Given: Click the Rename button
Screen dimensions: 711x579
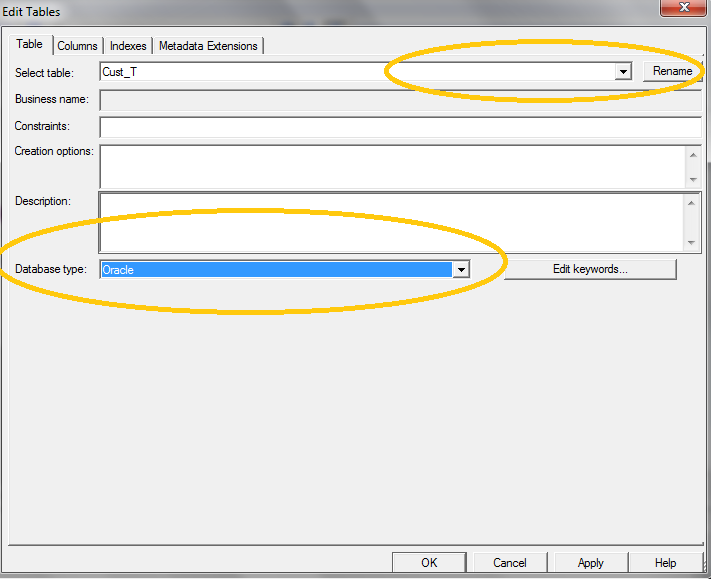Looking at the screenshot, I should click(672, 71).
